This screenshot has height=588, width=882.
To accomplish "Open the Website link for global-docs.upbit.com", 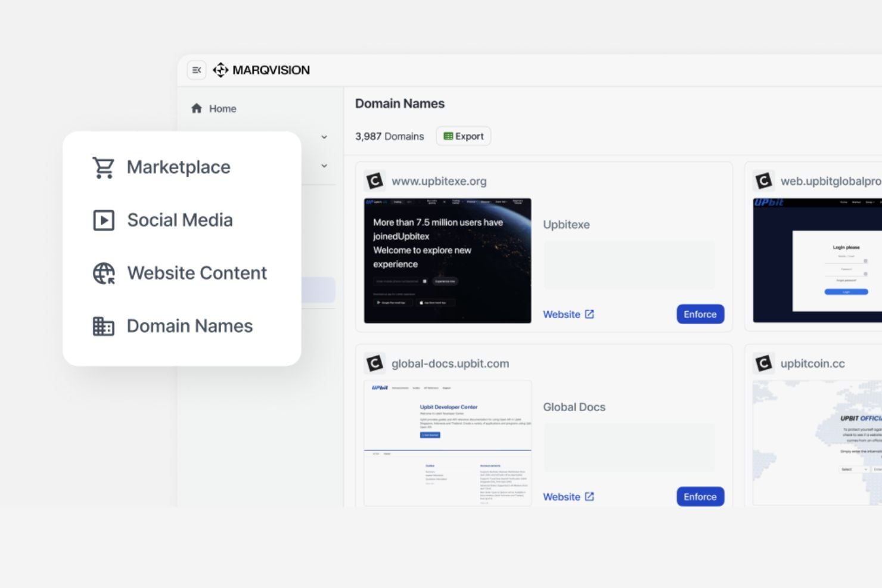I will coord(562,496).
